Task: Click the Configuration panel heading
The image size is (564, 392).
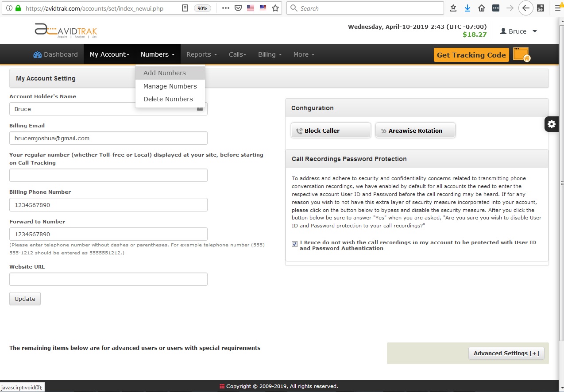Action: pyautogui.click(x=312, y=108)
